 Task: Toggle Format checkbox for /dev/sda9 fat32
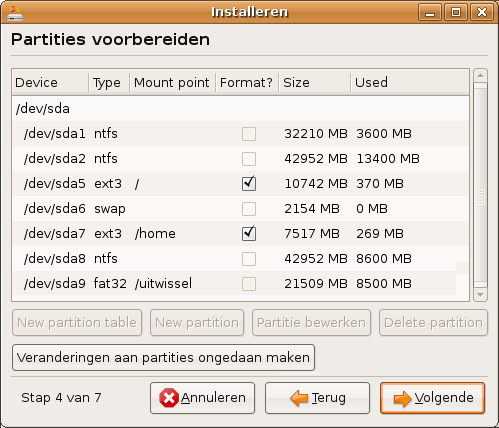[249, 284]
